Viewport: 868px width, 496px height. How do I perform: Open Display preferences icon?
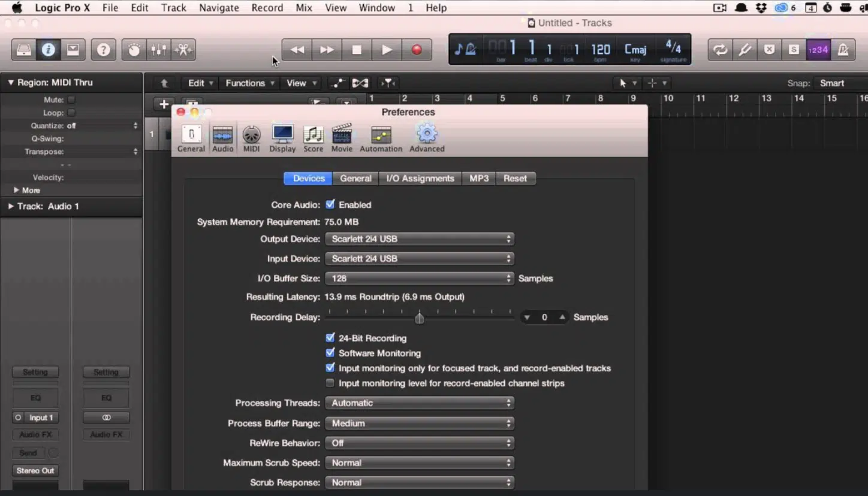pyautogui.click(x=282, y=138)
